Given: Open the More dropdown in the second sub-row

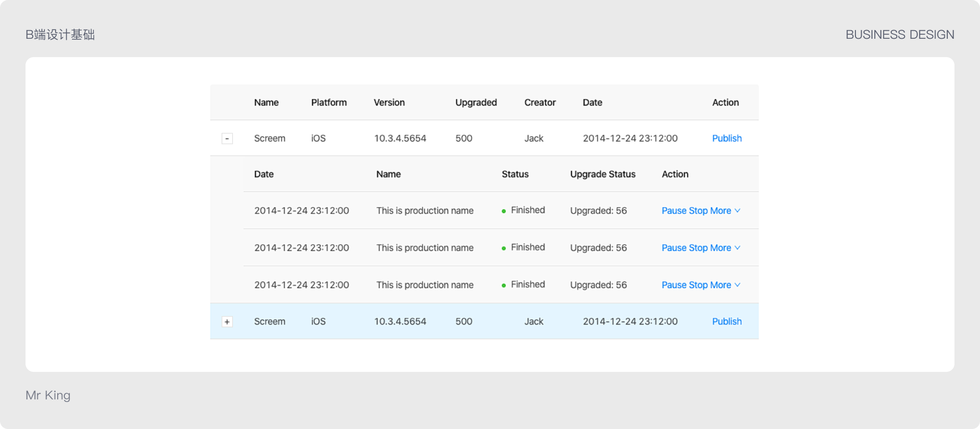Looking at the screenshot, I should pyautogui.click(x=725, y=248).
